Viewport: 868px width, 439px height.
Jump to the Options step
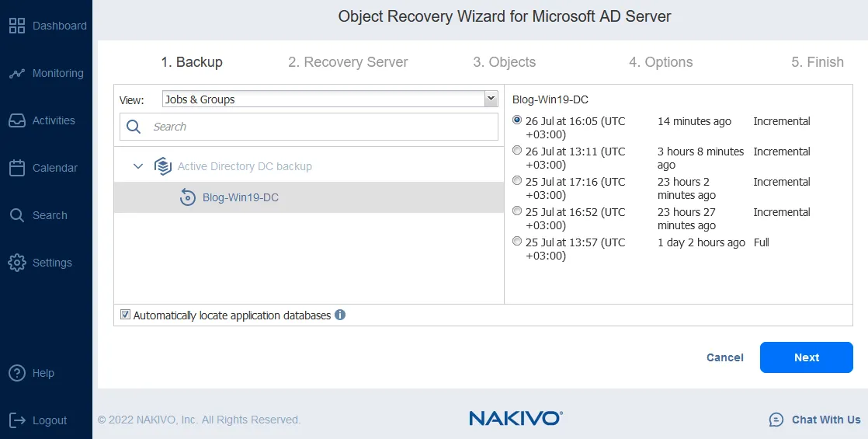click(661, 62)
